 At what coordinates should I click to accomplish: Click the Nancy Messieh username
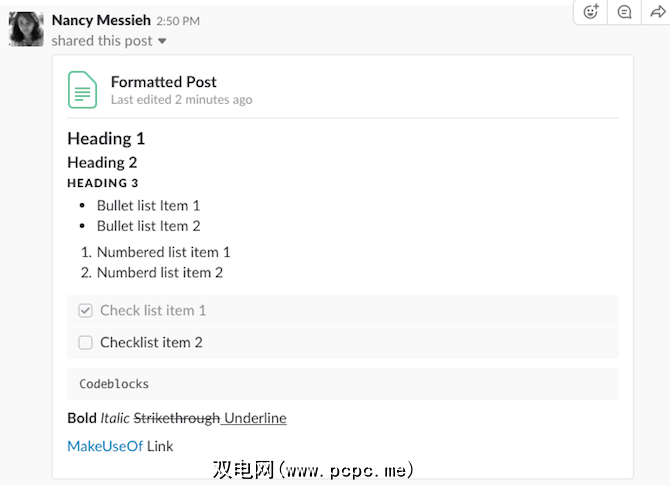101,20
